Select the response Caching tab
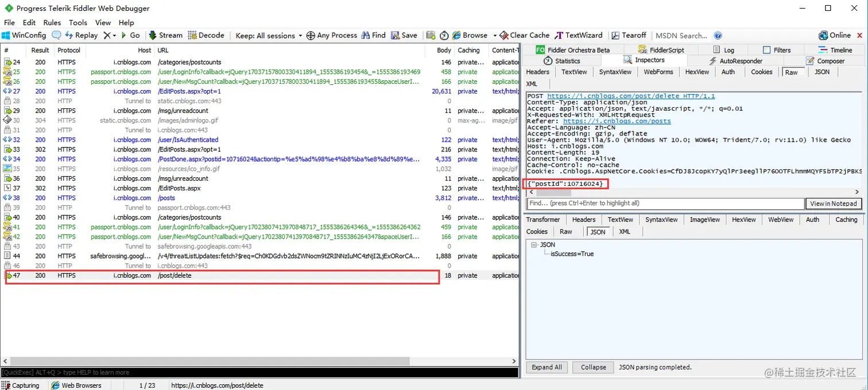 tap(846, 220)
